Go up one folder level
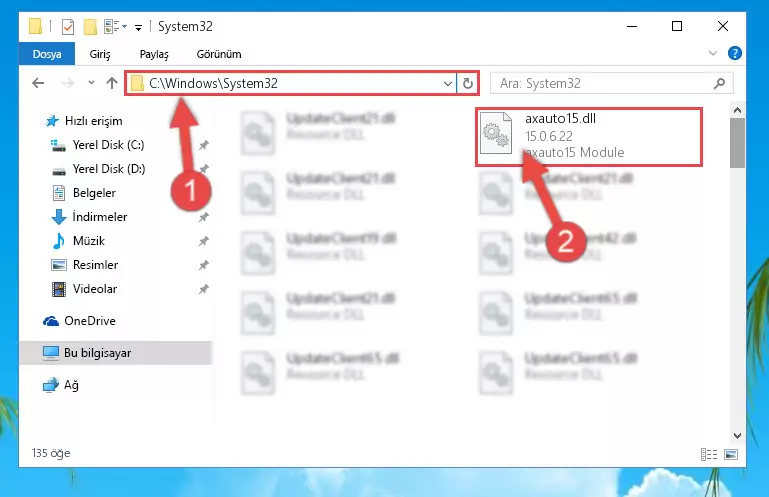 click(112, 83)
